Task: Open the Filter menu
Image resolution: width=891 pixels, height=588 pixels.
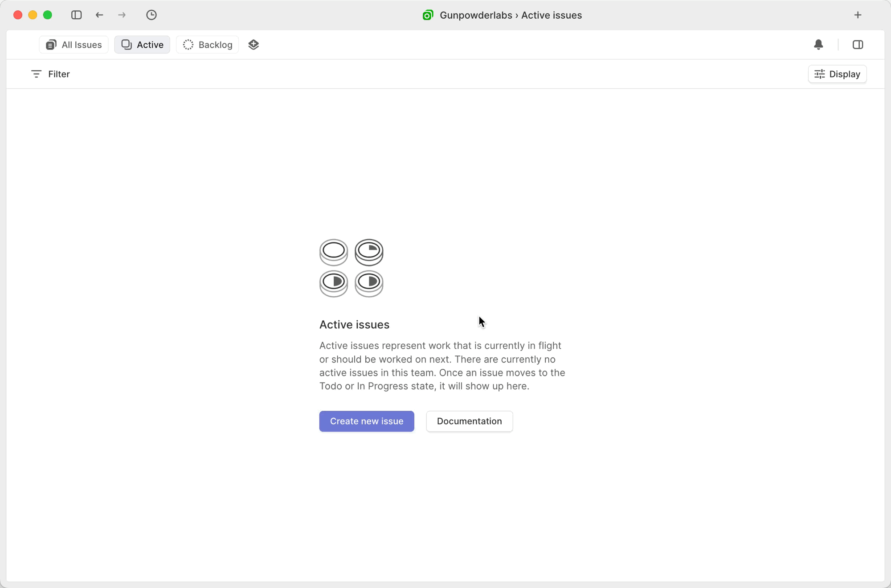Action: [50, 74]
